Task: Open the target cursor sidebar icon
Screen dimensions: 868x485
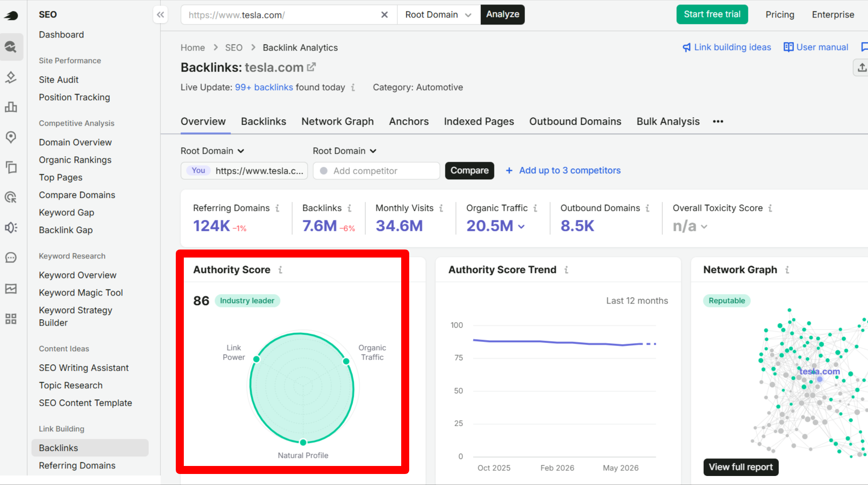Action: 11,197
